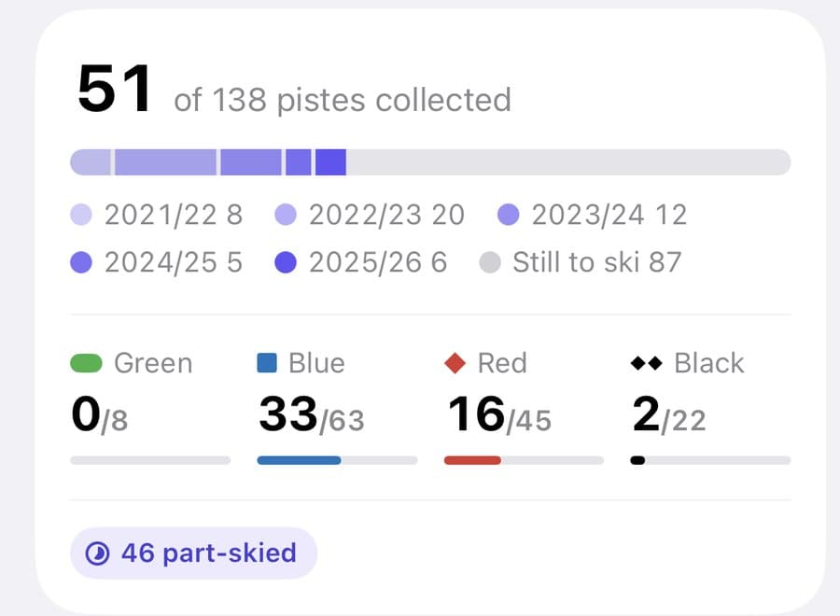Viewport: 840px width, 616px height.
Task: Click the black double-diamond piste icon
Action: pos(647,363)
